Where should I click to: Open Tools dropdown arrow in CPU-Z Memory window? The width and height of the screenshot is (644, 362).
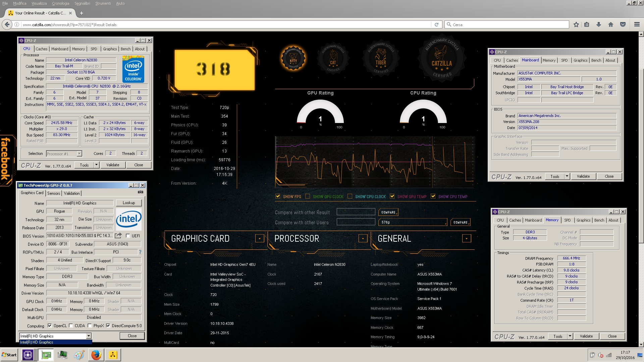[570, 336]
